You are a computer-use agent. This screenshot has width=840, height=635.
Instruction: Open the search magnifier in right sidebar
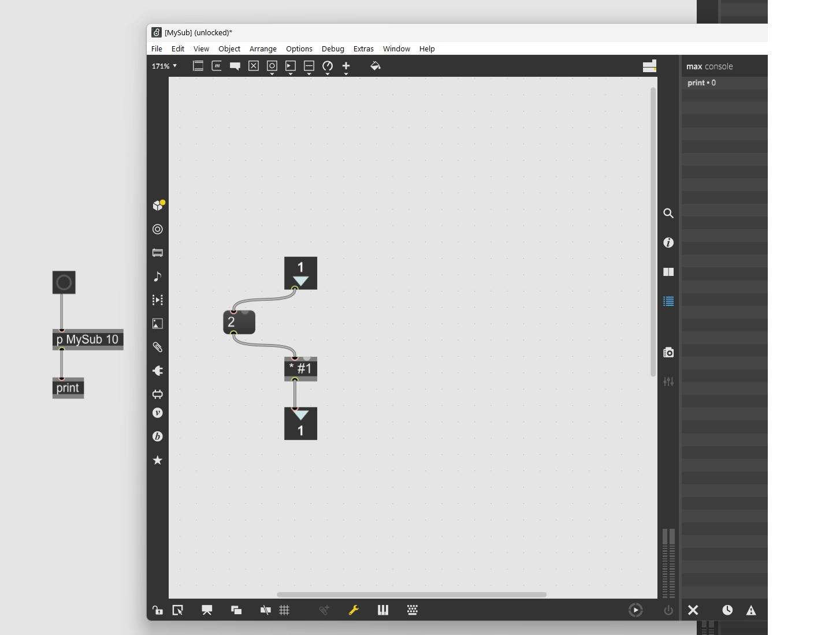coord(668,214)
